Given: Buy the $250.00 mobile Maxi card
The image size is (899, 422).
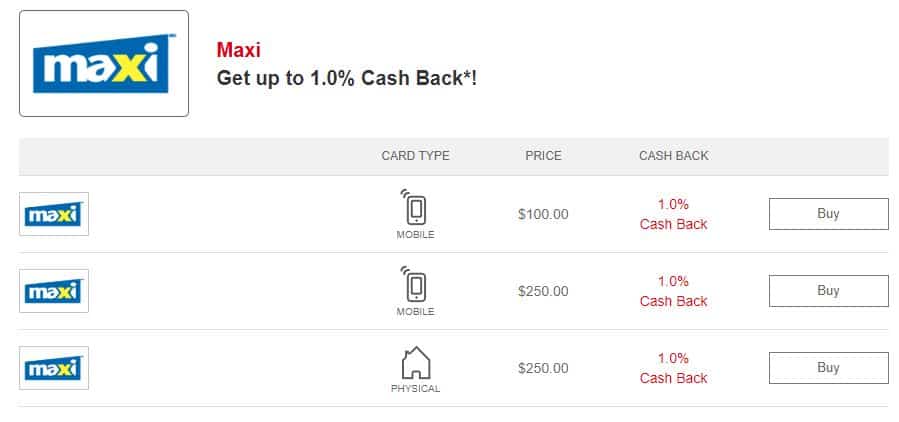Looking at the screenshot, I should (x=828, y=291).
